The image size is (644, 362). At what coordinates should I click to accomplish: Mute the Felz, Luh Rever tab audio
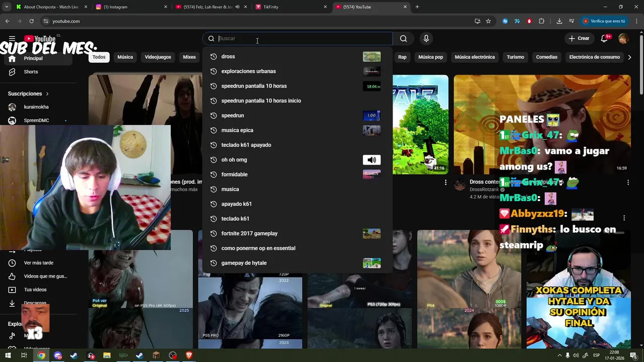tap(237, 7)
